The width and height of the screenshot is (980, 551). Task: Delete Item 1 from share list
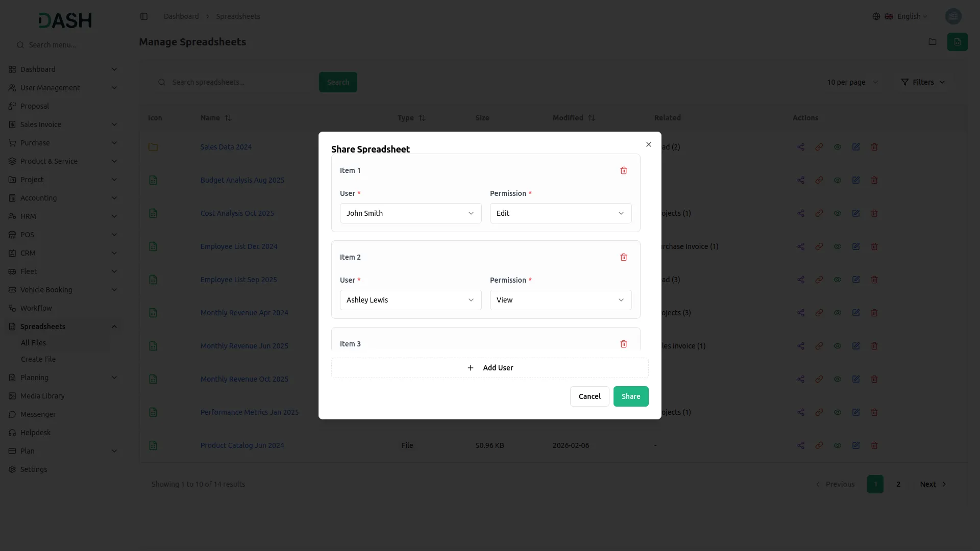(x=623, y=170)
